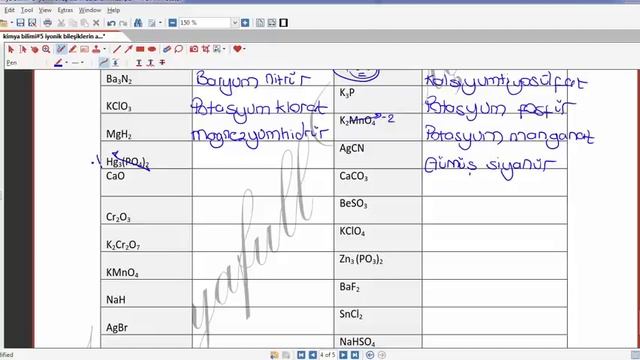Image resolution: width=640 pixels, height=360 pixels.
Task: Click the Save As icon
Action: (x=32, y=23)
